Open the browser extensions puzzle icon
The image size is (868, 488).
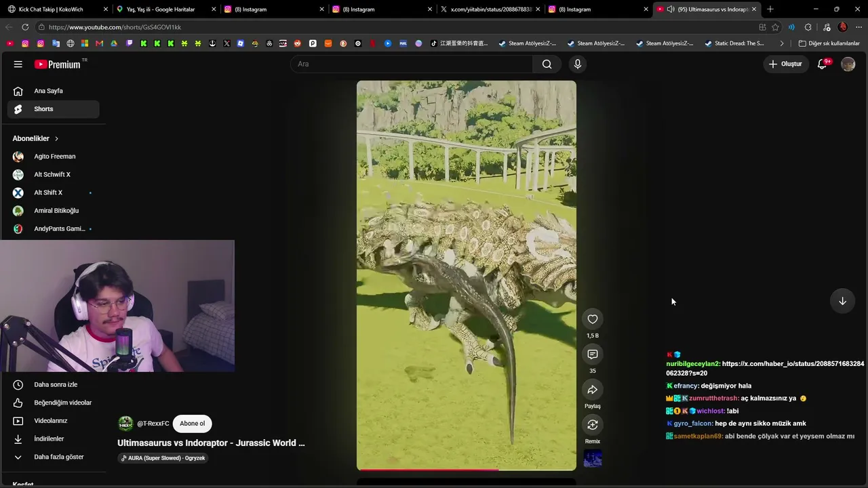coord(808,27)
